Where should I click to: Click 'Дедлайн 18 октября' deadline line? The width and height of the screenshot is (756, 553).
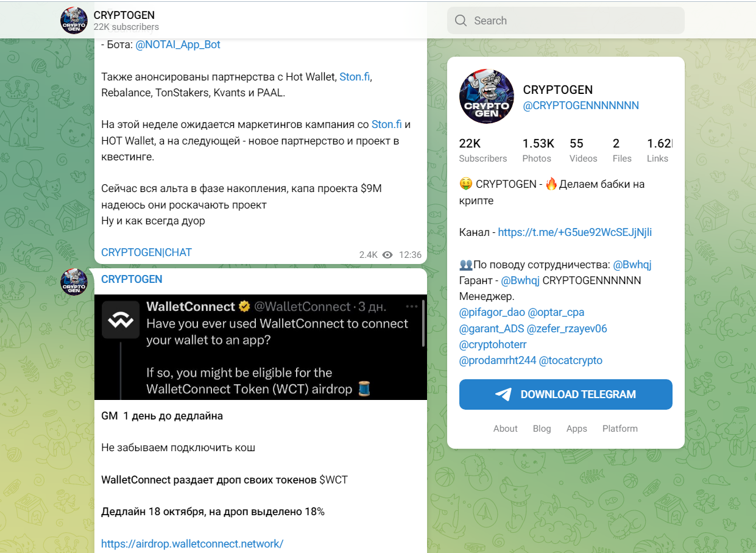point(213,512)
